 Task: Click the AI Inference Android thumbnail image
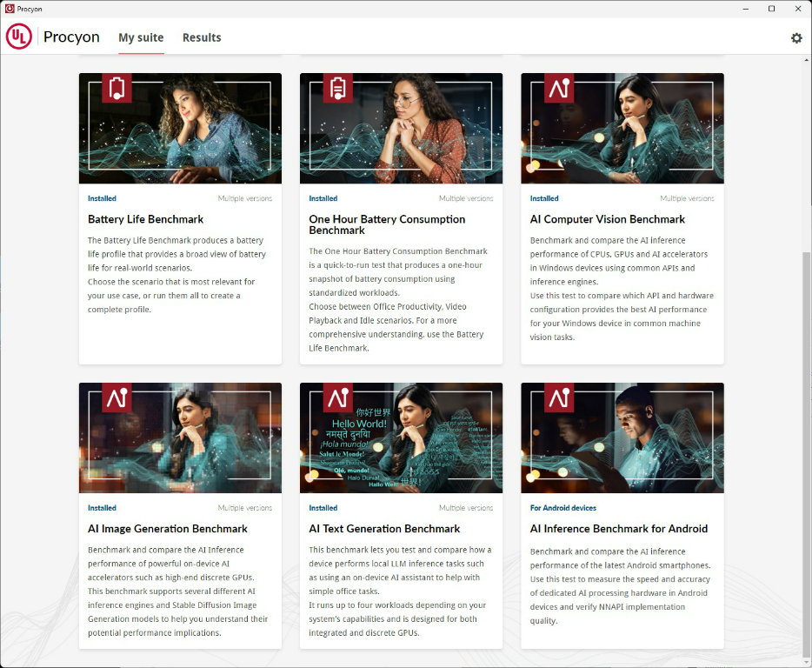(x=622, y=438)
